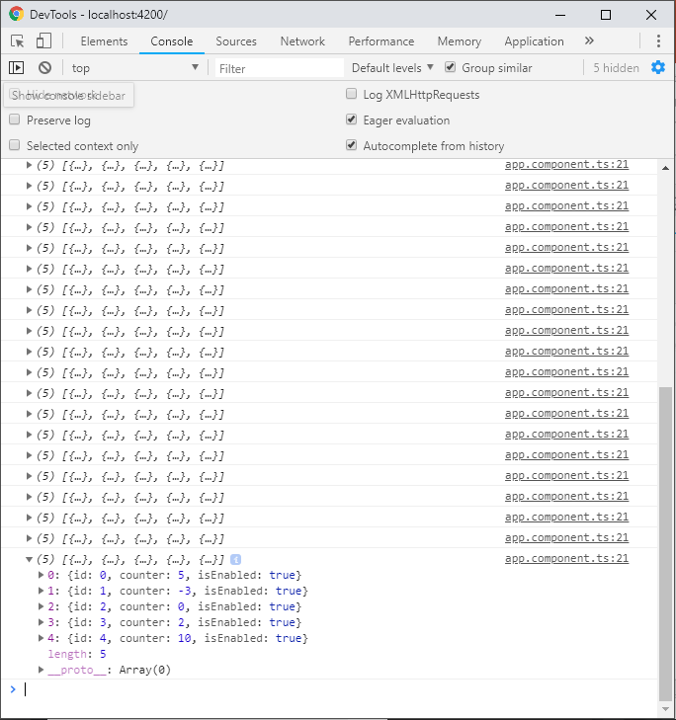Enable Selected context only

coord(15,146)
